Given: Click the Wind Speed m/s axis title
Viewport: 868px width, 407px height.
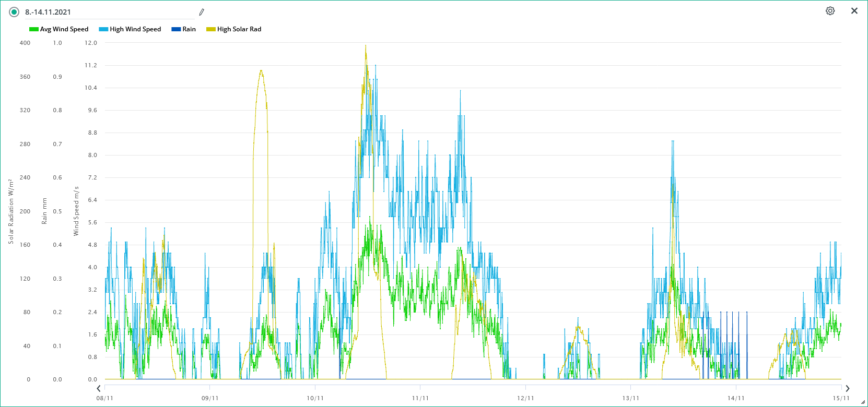Looking at the screenshot, I should click(x=76, y=211).
